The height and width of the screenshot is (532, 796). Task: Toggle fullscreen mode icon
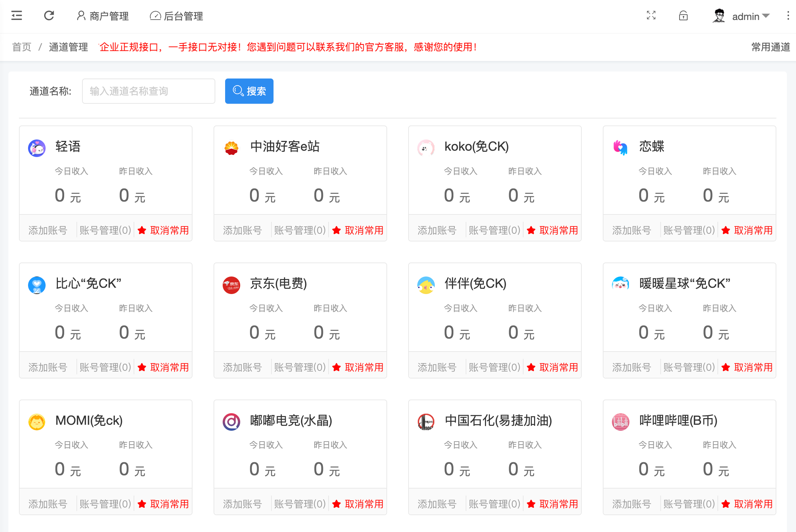(x=651, y=15)
